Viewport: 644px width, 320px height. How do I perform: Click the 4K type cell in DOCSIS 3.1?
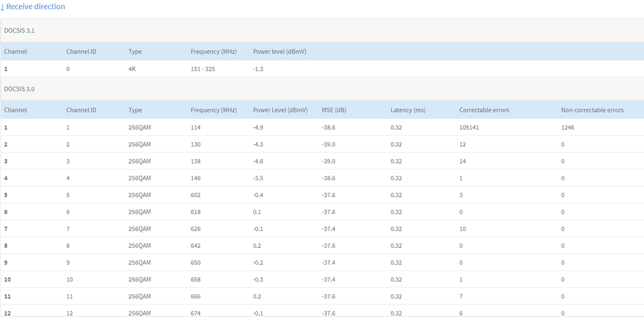click(132, 69)
